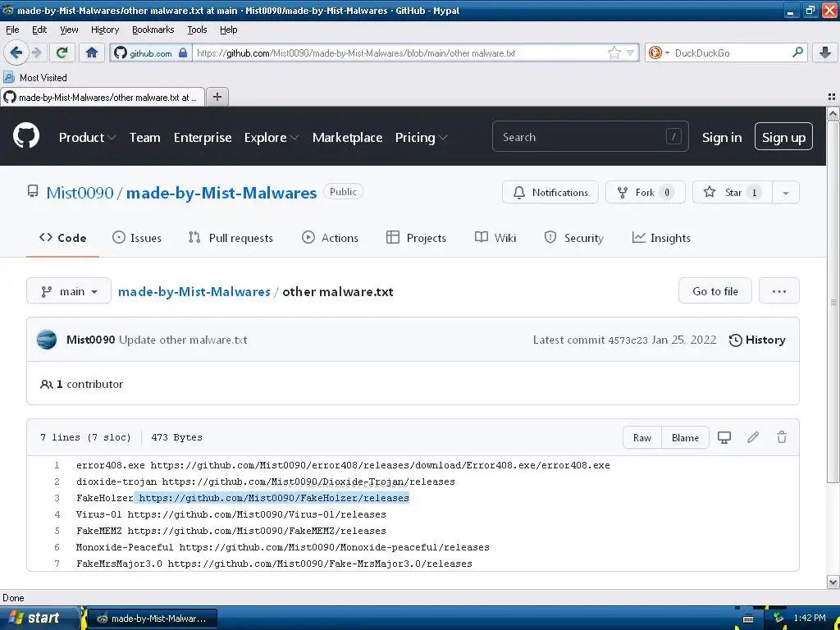The width and height of the screenshot is (840, 630).
Task: Click the Notifications bell button
Action: (550, 192)
